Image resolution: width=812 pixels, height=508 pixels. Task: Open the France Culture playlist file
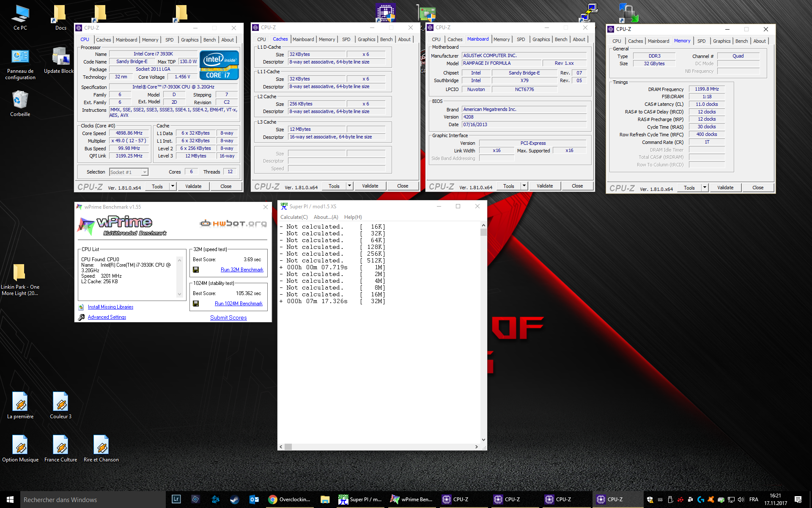coord(60,448)
